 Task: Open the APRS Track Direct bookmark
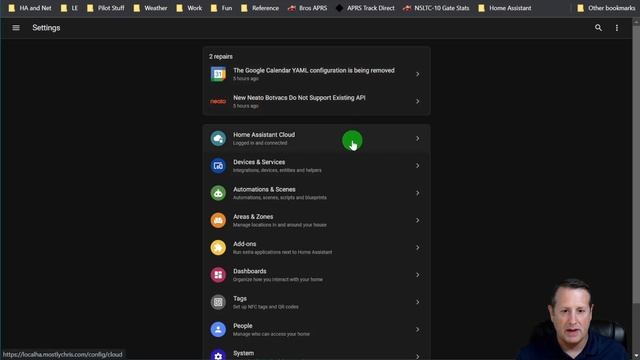[365, 8]
